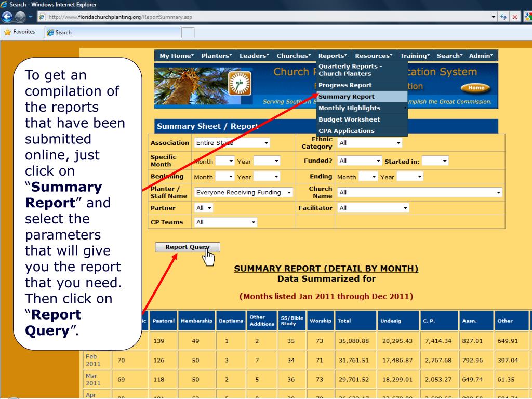Open the Ethnic Category dropdown
This screenshot has height=399, width=532.
[x=370, y=143]
